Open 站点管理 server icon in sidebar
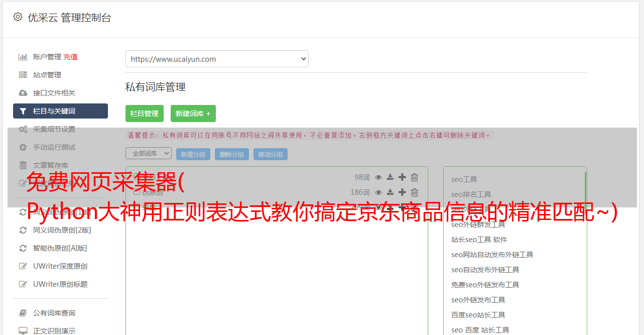The width and height of the screenshot is (644, 335). pos(23,75)
